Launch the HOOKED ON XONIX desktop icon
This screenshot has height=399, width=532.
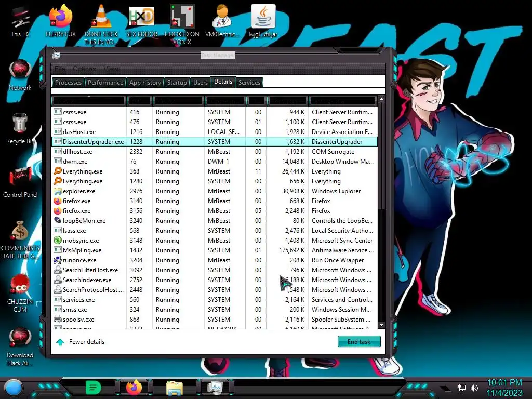tap(182, 24)
